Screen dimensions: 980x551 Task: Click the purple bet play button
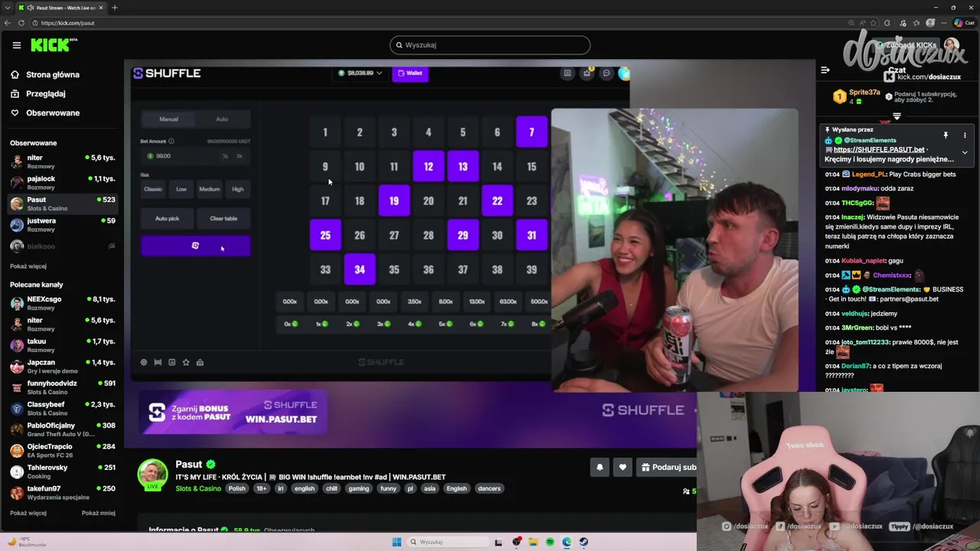pyautogui.click(x=195, y=246)
